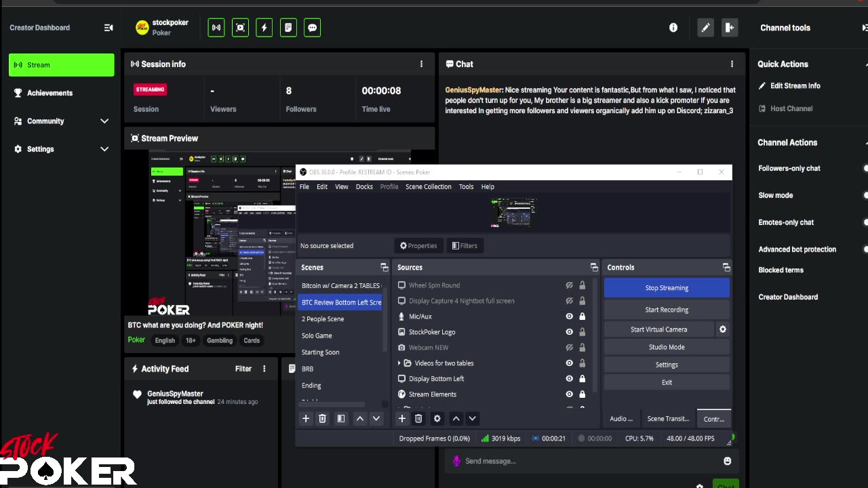Open the Scene Collection menu
This screenshot has height=488, width=868.
428,186
